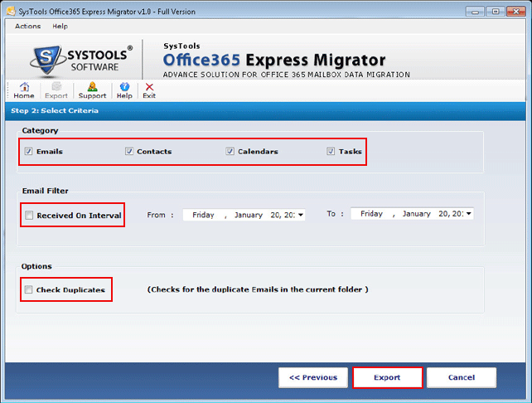Enable the Check Duplicates option
Image resolution: width=532 pixels, height=403 pixels.
point(28,289)
